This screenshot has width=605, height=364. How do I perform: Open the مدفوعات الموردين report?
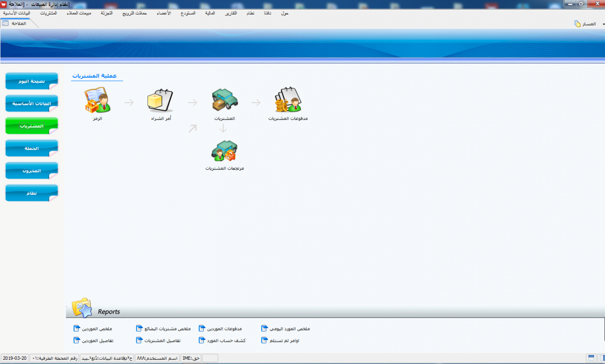pos(221,329)
